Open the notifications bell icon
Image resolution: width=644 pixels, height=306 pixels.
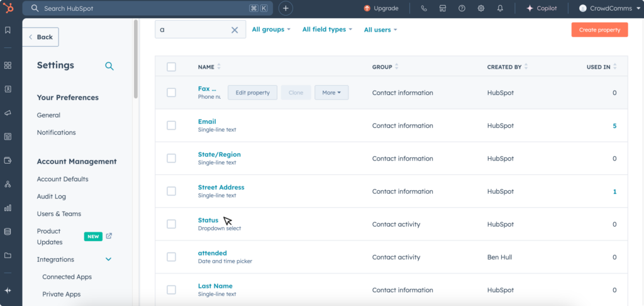point(500,8)
